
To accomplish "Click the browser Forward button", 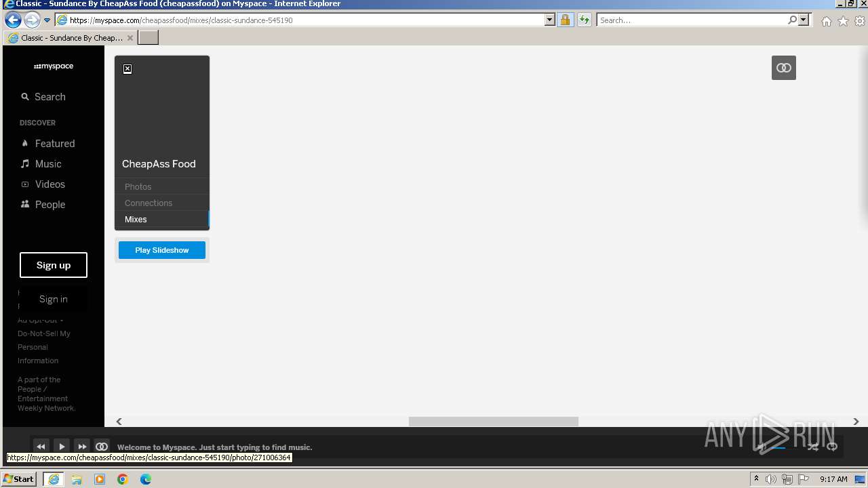I will click(x=32, y=20).
